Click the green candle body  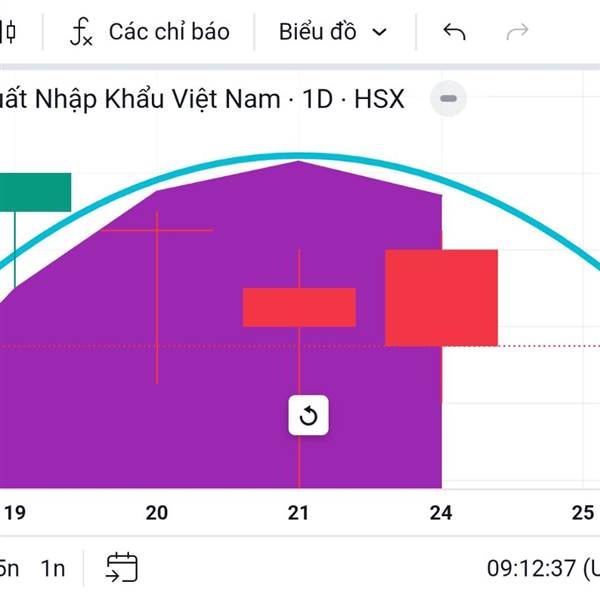coord(35,192)
